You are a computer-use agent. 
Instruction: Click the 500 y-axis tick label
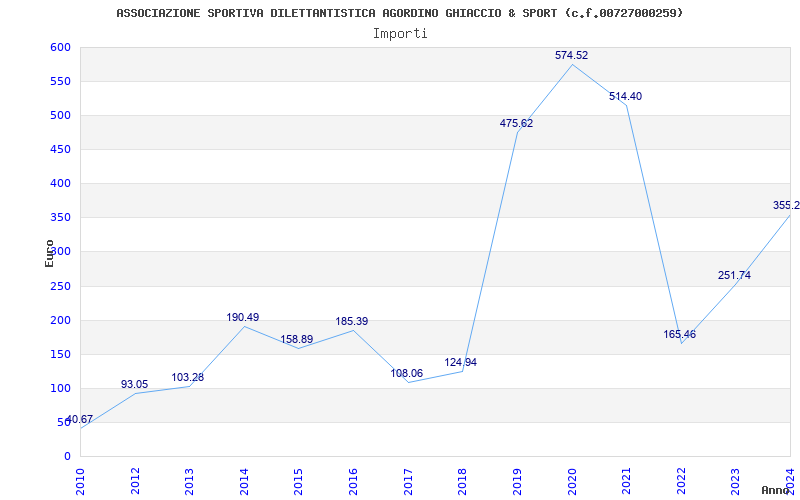click(60, 116)
